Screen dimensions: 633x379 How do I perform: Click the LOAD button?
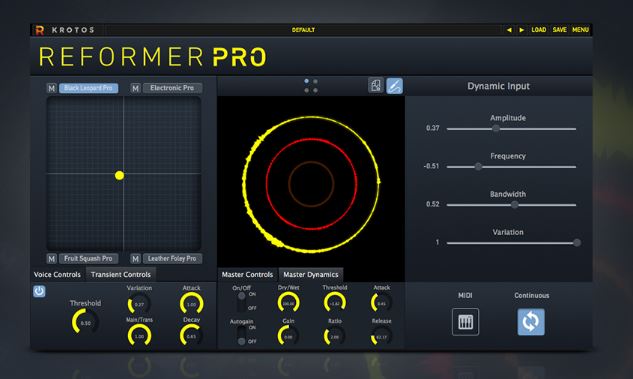tap(539, 30)
